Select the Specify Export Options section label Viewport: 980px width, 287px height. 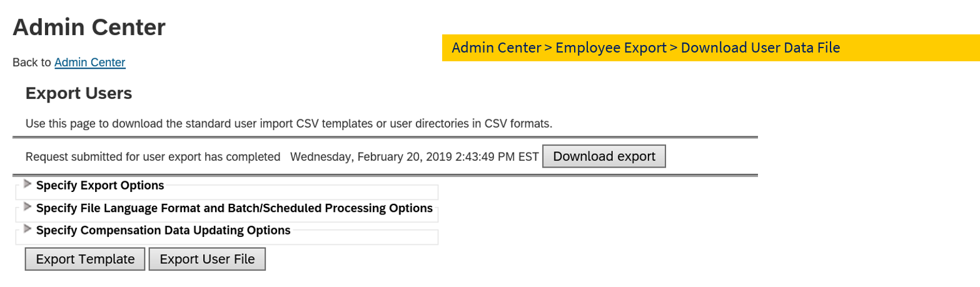coord(100,186)
